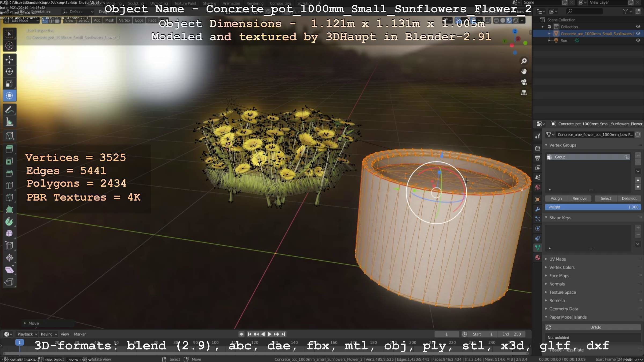Click the Remove button
The height and width of the screenshot is (362, 644).
tap(579, 198)
